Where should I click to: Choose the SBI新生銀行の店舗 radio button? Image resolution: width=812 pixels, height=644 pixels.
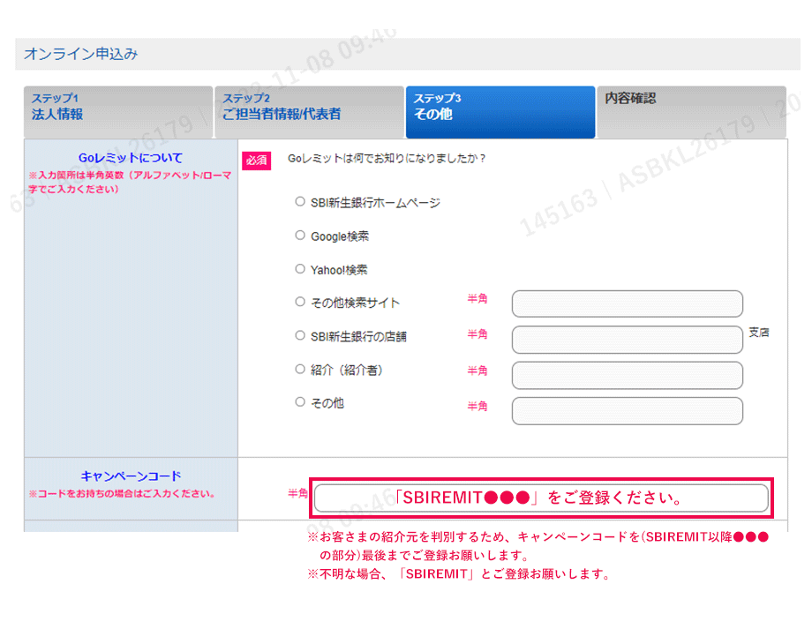tap(300, 336)
